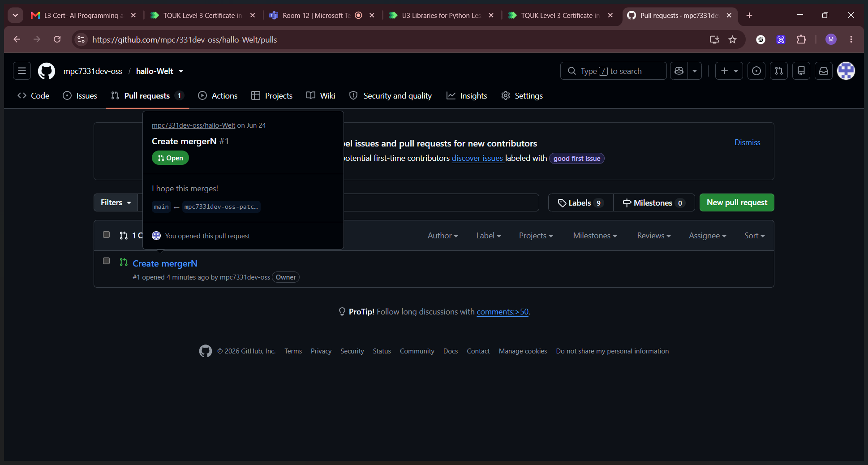The image size is (868, 465).
Task: Open the Status footer link
Action: 382,351
